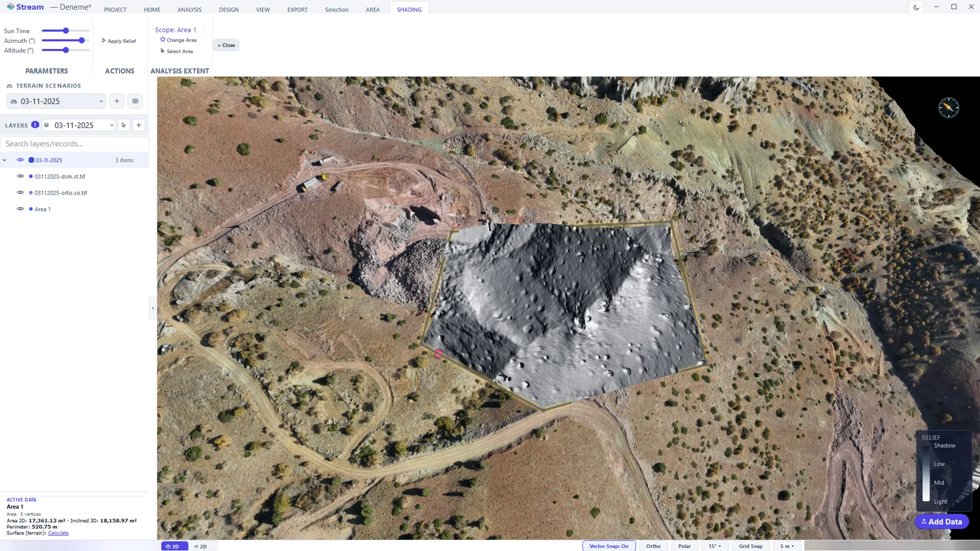The height and width of the screenshot is (551, 980).
Task: Adjust the Azimuth slider
Action: coord(66,40)
